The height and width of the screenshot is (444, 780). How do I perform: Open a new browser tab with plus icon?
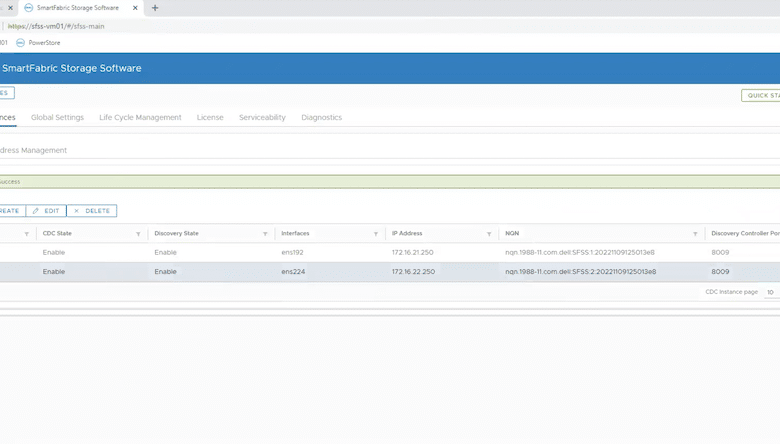(x=155, y=8)
